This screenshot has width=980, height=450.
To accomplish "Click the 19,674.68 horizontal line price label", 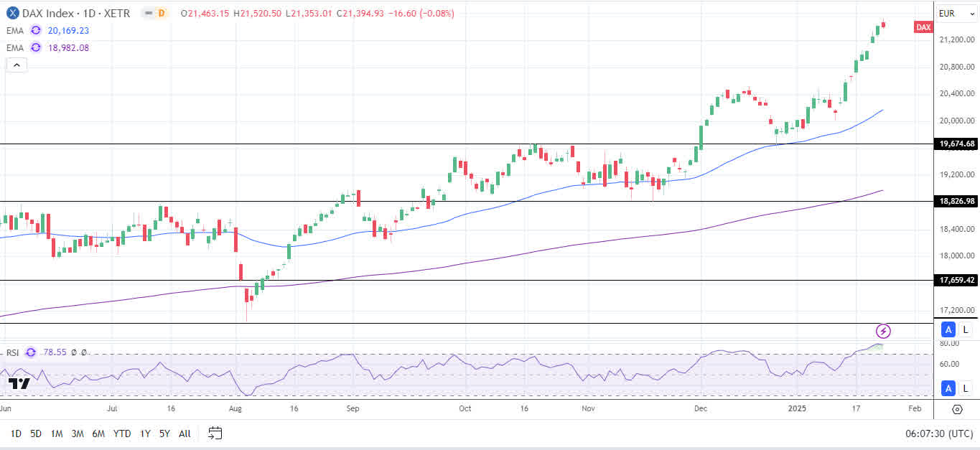I will point(957,144).
